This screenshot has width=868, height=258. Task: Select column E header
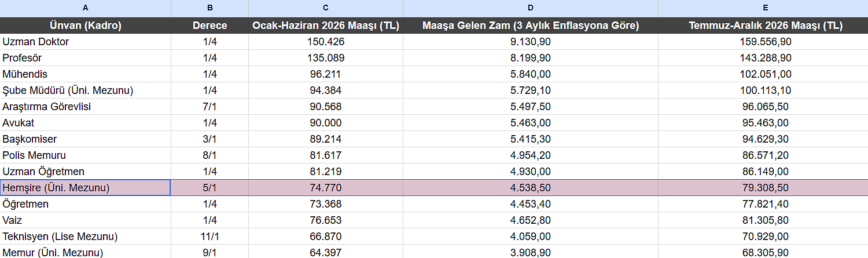coord(765,8)
